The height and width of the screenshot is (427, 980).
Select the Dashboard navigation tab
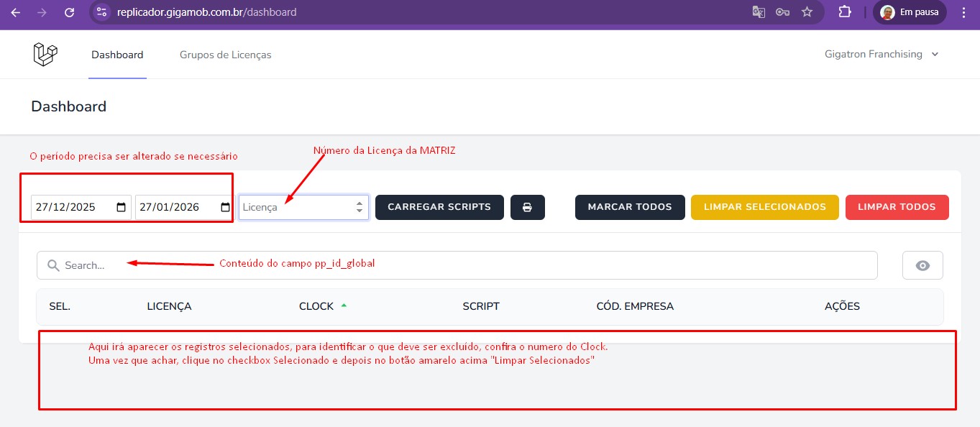click(117, 55)
